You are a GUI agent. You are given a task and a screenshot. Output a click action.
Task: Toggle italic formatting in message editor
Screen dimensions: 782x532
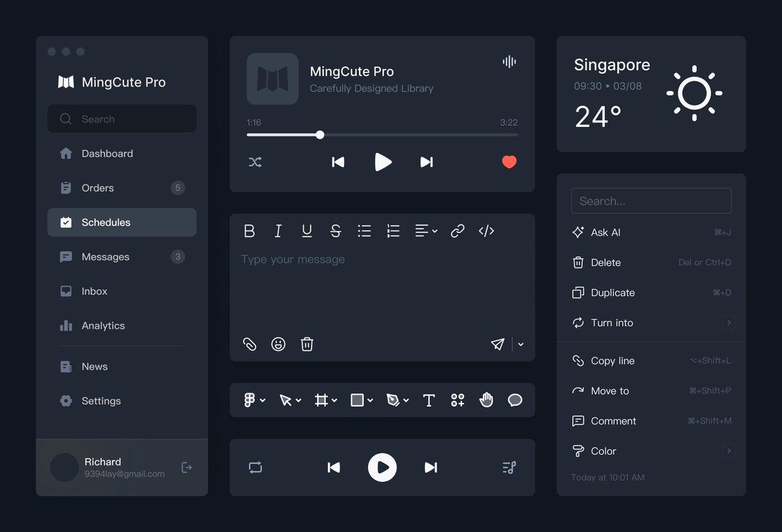coord(278,231)
